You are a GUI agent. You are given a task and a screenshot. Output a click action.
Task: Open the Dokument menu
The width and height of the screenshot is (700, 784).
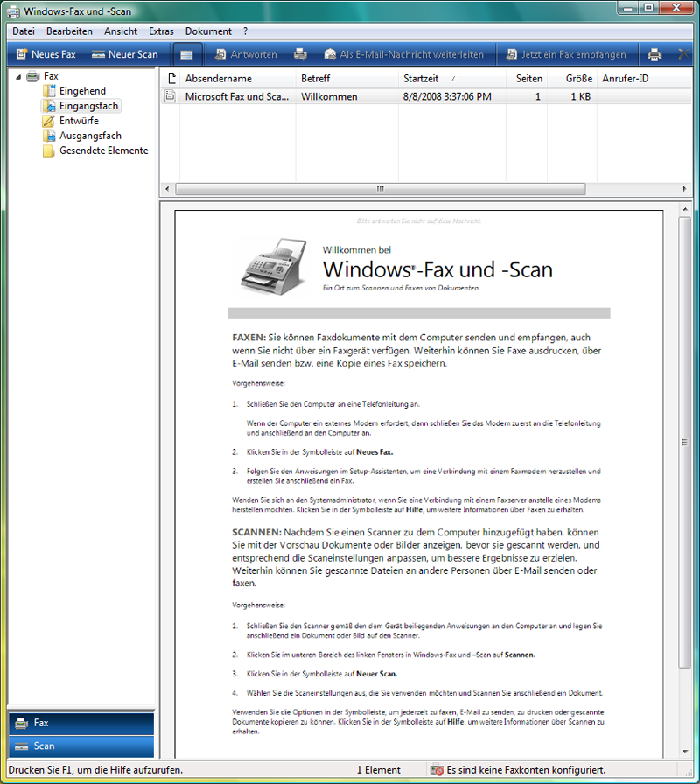(x=208, y=31)
